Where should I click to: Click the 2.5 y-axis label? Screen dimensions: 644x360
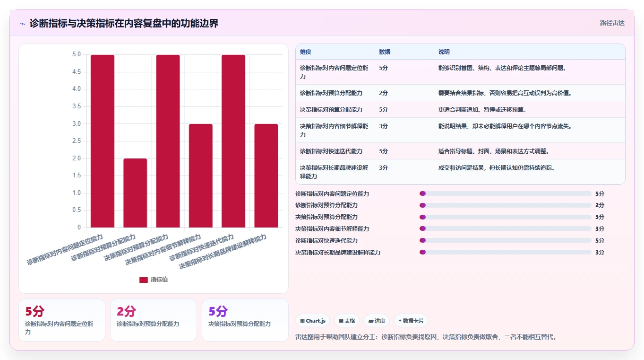[77, 141]
